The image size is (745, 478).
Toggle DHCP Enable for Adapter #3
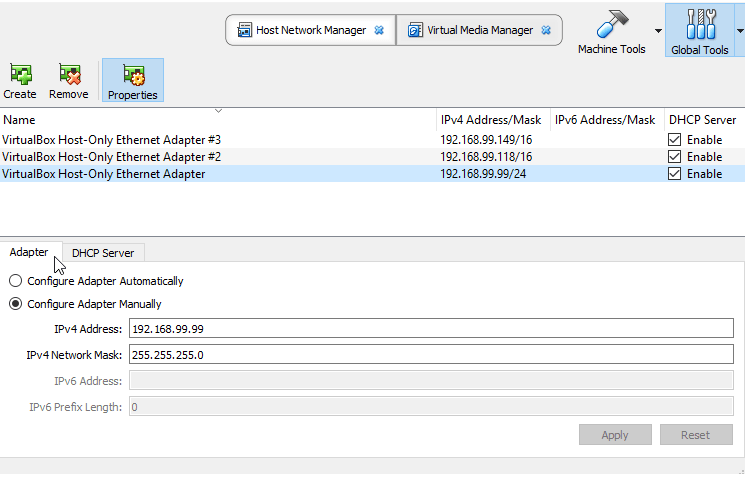[x=674, y=140]
